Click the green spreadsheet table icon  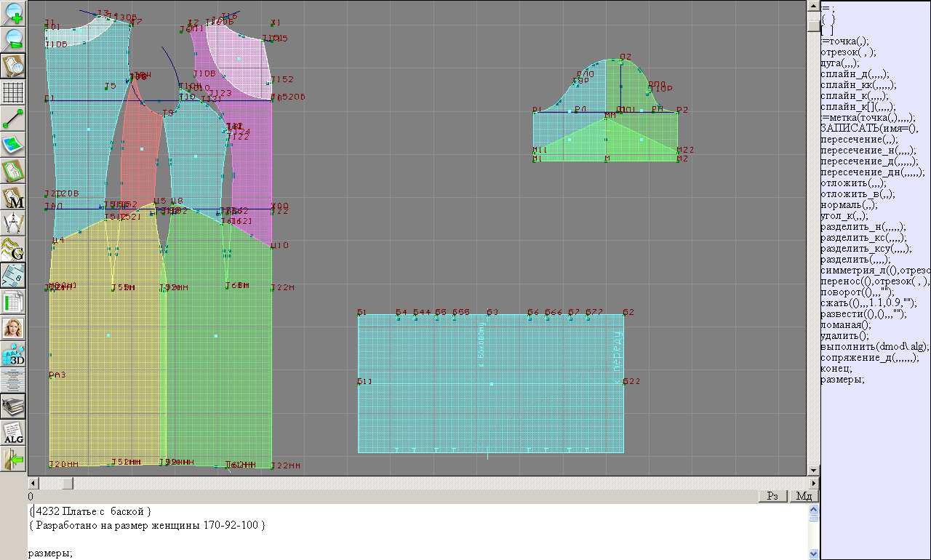[x=14, y=302]
